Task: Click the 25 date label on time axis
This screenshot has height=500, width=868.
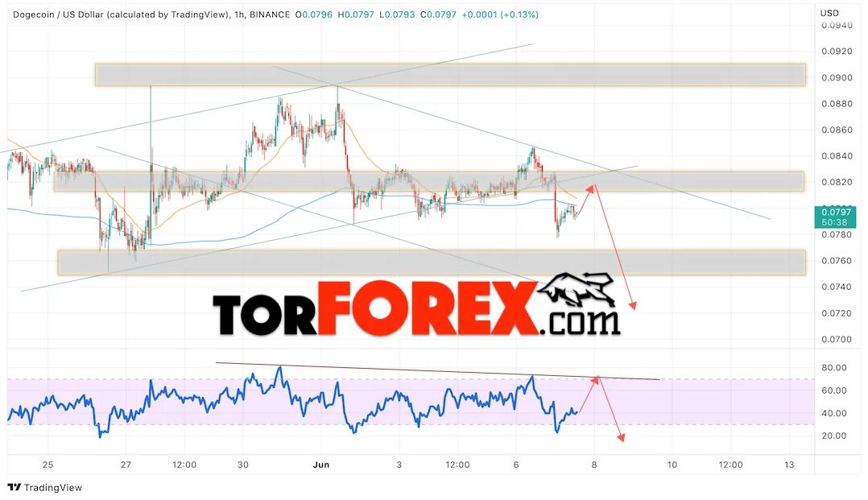Action: point(48,465)
